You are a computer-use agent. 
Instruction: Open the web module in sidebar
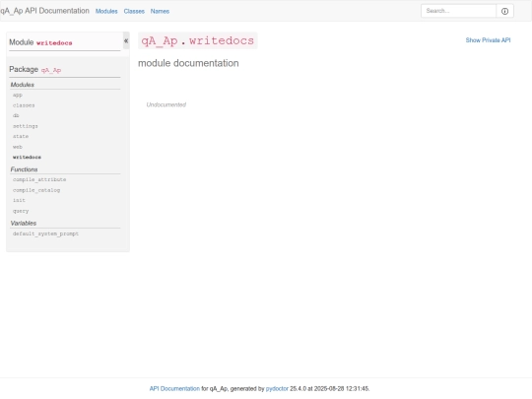[x=18, y=147]
